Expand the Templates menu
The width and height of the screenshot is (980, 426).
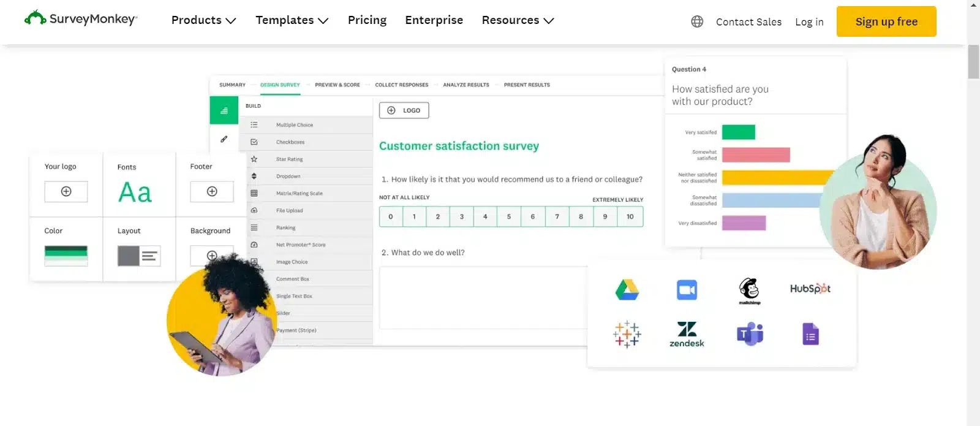[x=292, y=20]
